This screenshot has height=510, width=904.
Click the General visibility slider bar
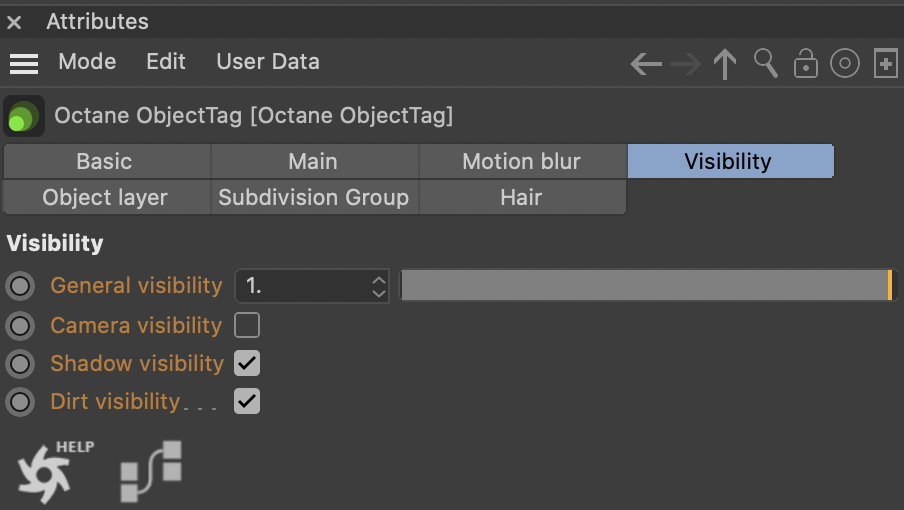pyautogui.click(x=645, y=286)
